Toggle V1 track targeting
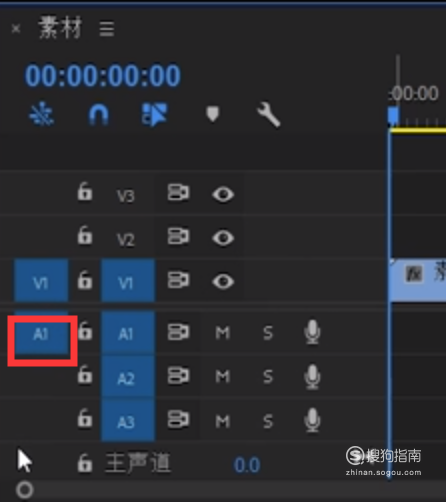Screen dimensions: 446x502 click(128, 281)
